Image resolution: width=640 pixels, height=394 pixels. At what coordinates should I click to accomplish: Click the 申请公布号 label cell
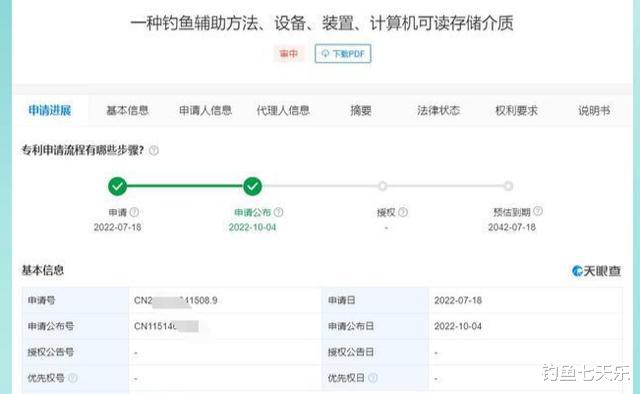click(x=76, y=326)
